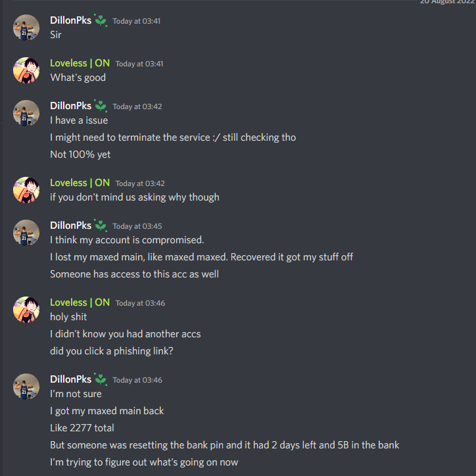Click the 'Someone has access to this acc as well' message
476x476 pixels.
135,274
